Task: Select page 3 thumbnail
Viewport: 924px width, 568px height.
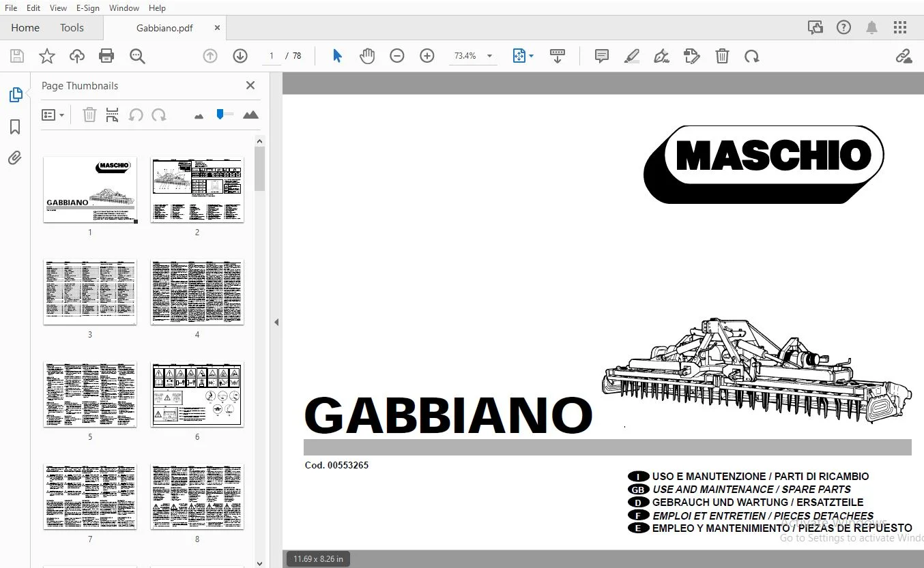Action: (x=90, y=292)
